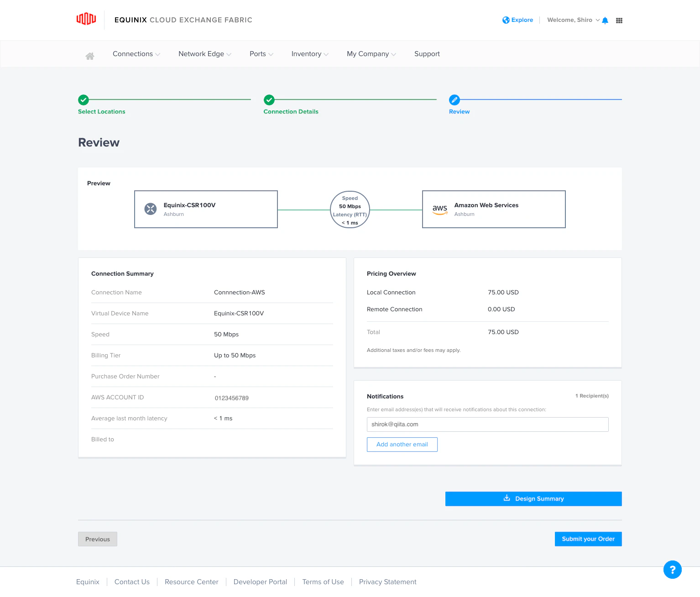Click Submit your Order button
The height and width of the screenshot is (597, 700).
tap(588, 539)
